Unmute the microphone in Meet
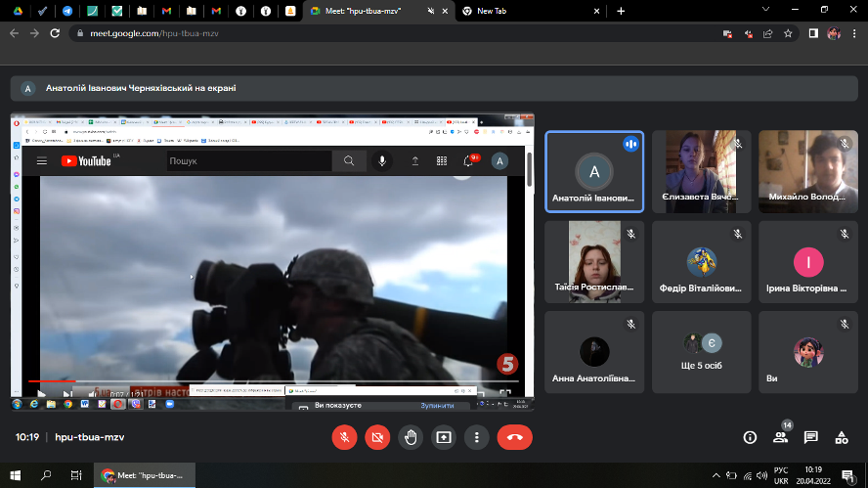 (x=344, y=437)
